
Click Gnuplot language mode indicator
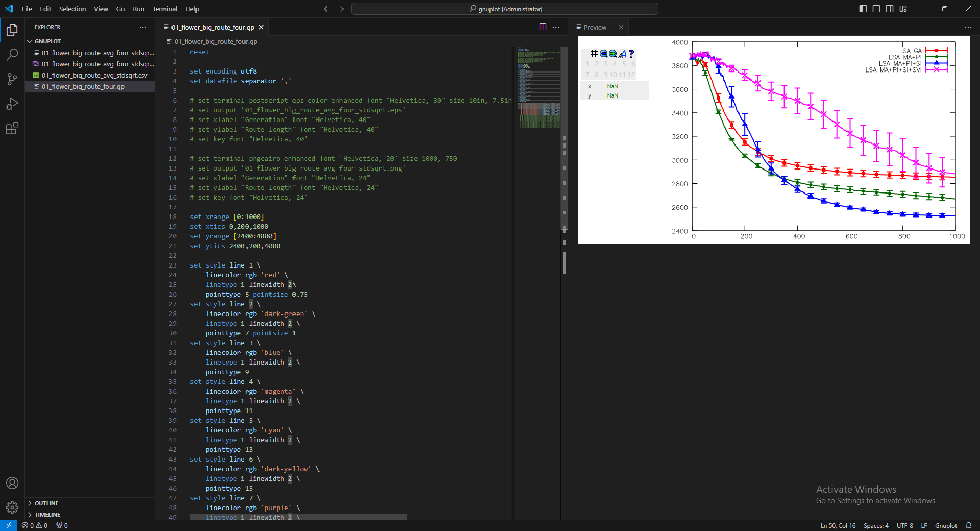tap(946, 525)
